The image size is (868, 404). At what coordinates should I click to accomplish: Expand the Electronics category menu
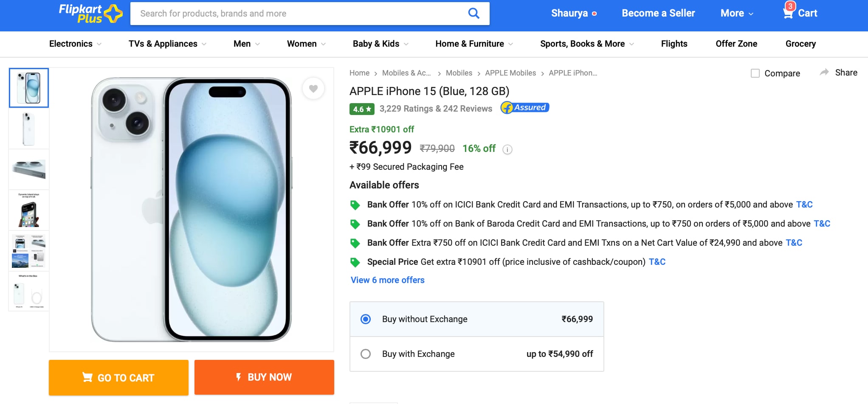[x=75, y=44]
